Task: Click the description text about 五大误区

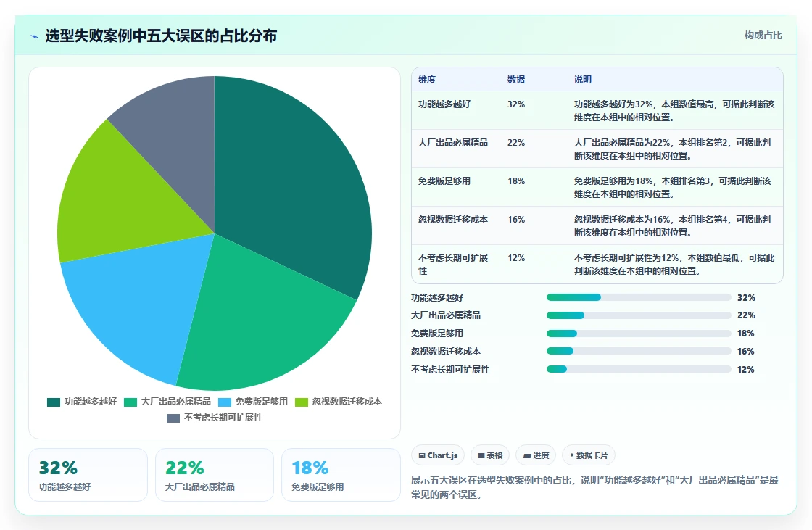Action: tap(595, 487)
